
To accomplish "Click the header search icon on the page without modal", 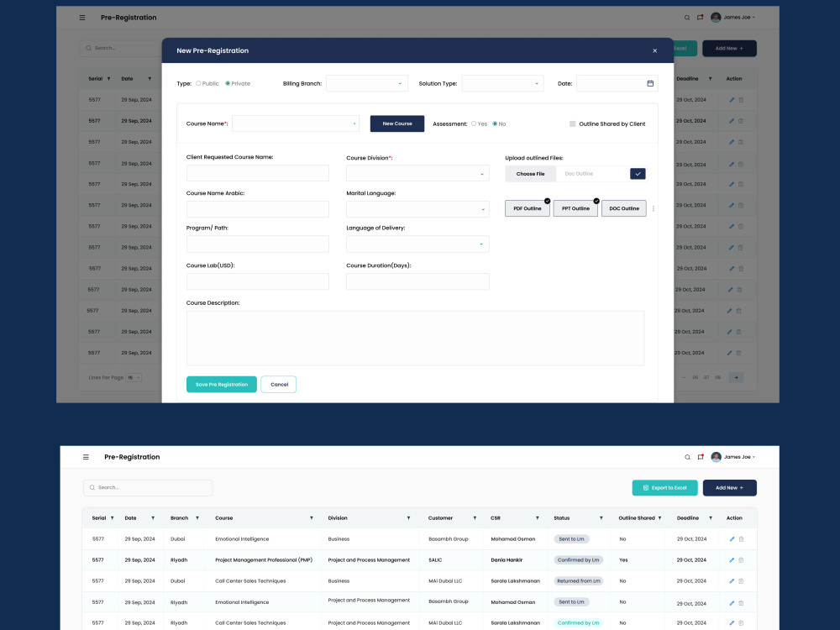I will (x=687, y=457).
